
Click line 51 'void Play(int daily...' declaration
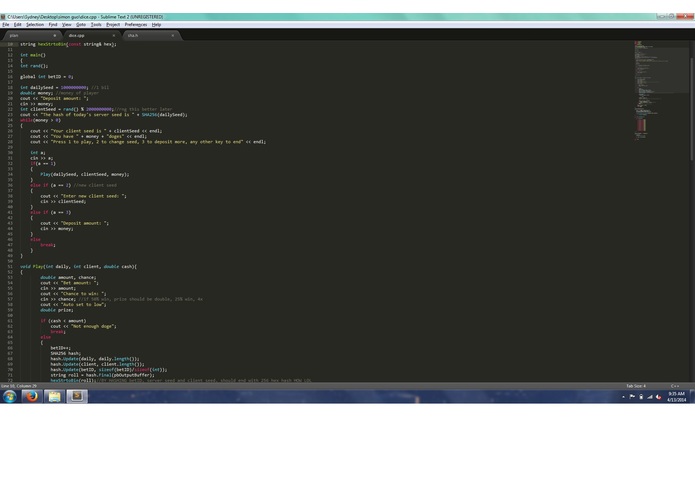[78, 267]
